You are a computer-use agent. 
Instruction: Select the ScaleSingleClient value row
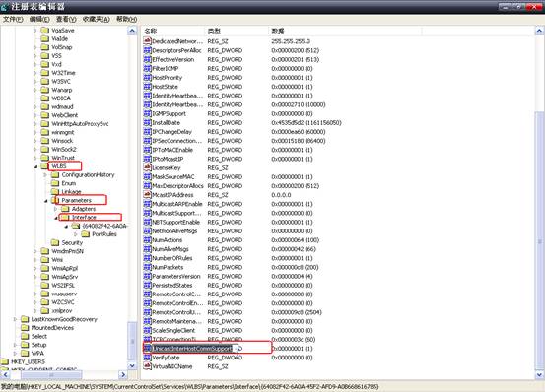click(x=228, y=330)
